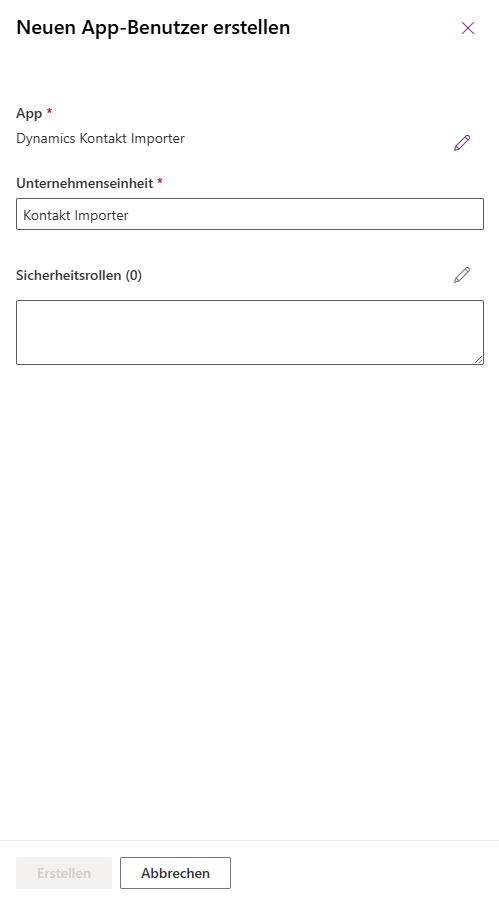Click the Neuen App-Benutzer erstellen heading
The width and height of the screenshot is (499, 906).
point(153,27)
